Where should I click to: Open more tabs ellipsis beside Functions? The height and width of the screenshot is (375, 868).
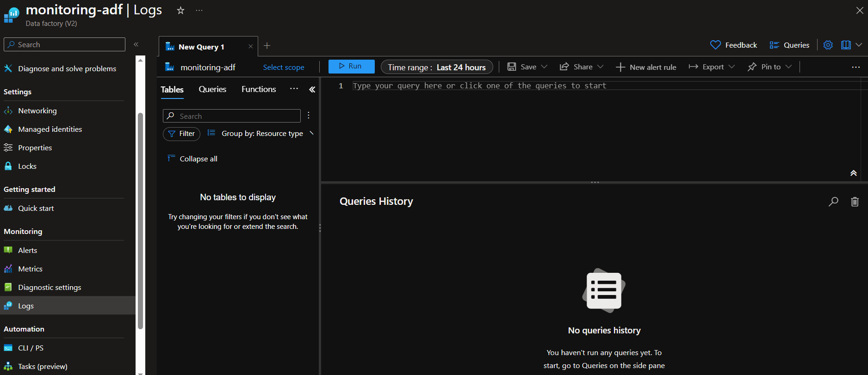point(294,89)
